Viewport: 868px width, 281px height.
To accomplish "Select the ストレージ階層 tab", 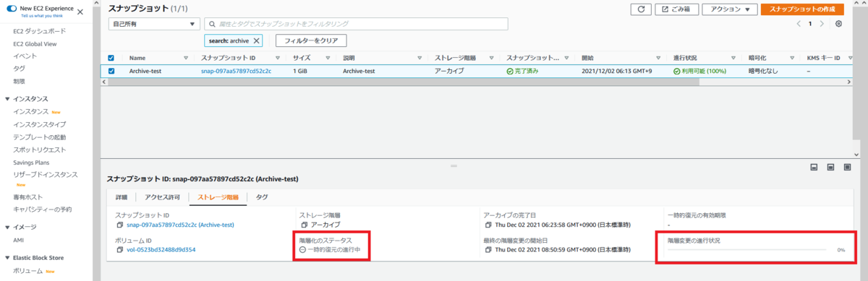I will [218, 196].
